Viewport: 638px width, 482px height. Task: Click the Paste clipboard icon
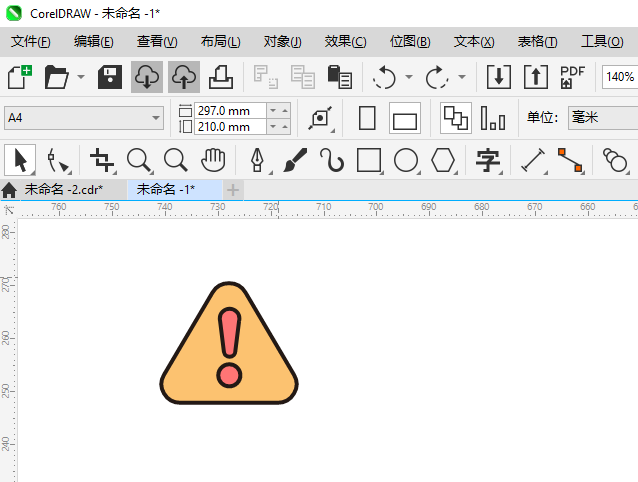(x=340, y=77)
